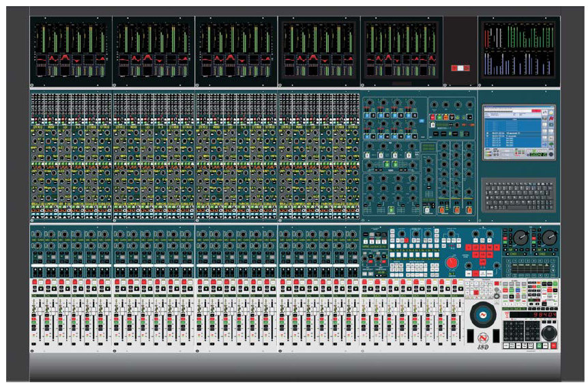Click the red N icon on the touchscreen
Viewport: 588px width, 387px height.
point(552,118)
